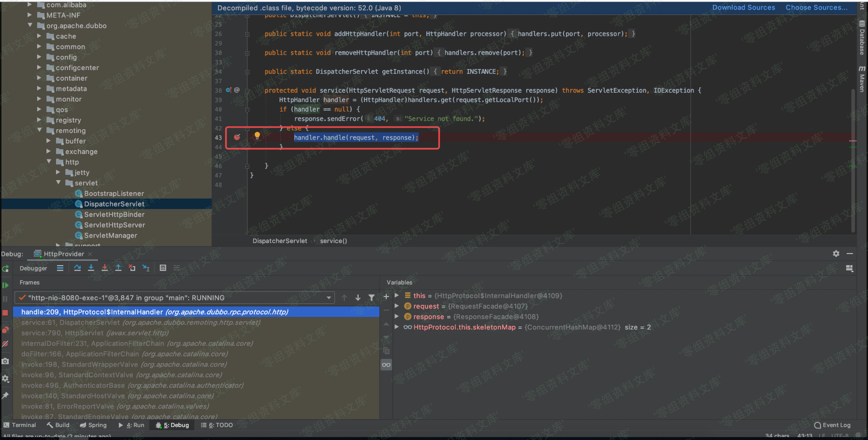Collapse the servlet package in the project tree
The image size is (868, 440).
pyautogui.click(x=58, y=183)
